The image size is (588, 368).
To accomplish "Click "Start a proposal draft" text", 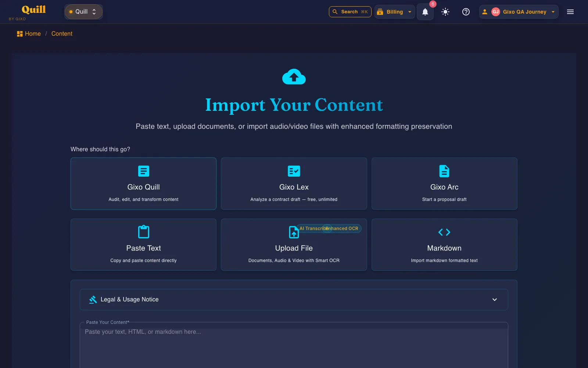I will pyautogui.click(x=444, y=199).
